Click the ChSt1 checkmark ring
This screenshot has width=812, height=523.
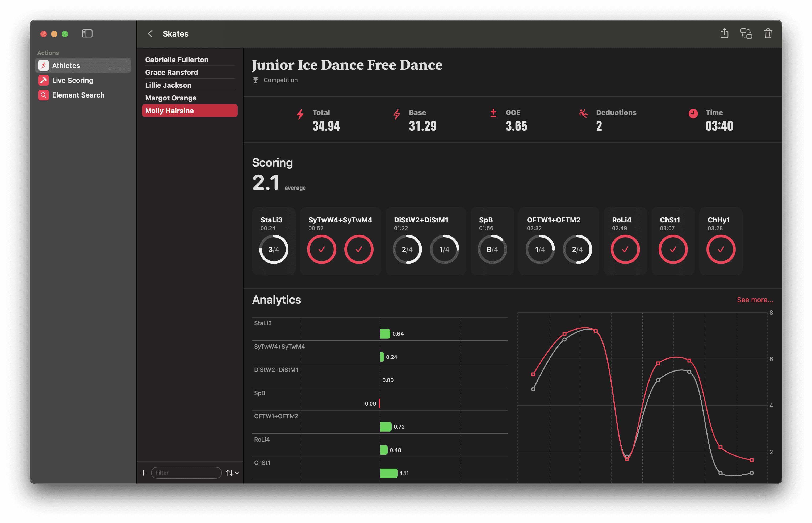coord(673,250)
